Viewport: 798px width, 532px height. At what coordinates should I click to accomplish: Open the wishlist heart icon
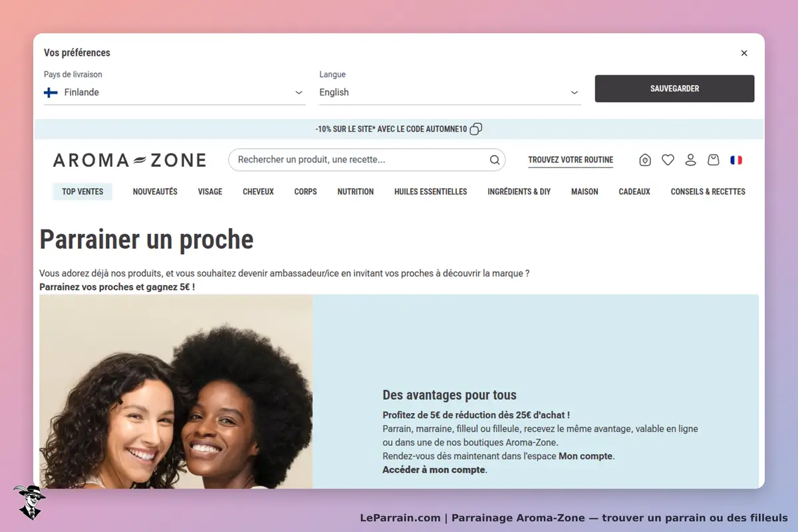(x=668, y=160)
